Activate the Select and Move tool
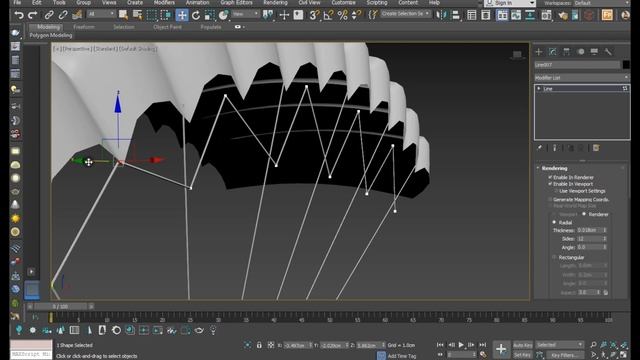Viewport: 640px width, 360px height. pos(182,16)
